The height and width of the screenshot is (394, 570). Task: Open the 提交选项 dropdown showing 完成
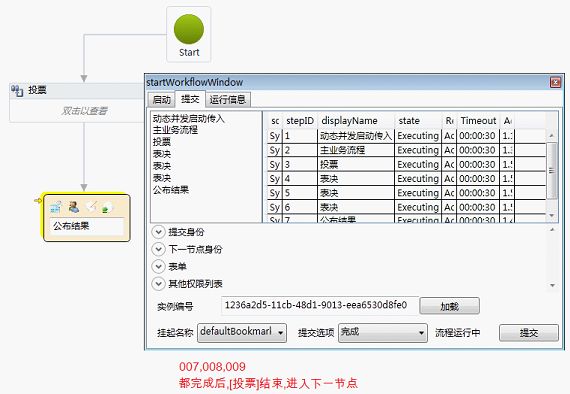tap(383, 333)
